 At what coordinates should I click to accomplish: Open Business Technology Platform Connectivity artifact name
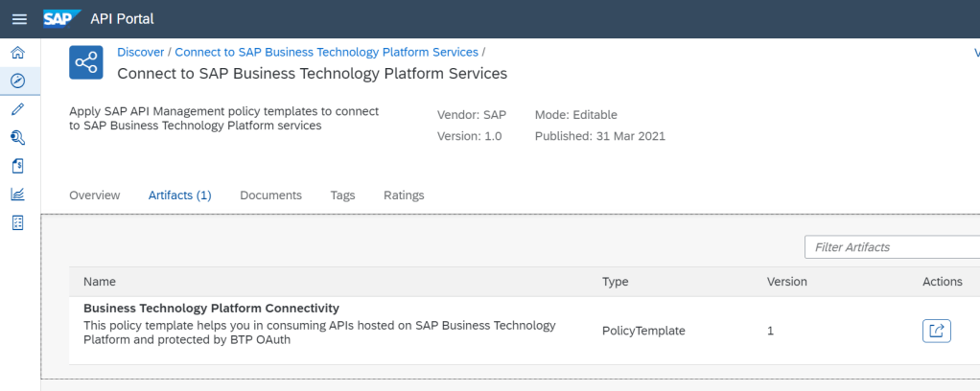point(211,309)
